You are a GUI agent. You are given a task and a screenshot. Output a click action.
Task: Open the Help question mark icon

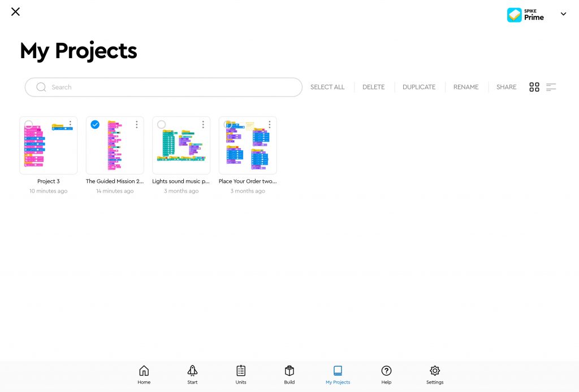point(386,371)
